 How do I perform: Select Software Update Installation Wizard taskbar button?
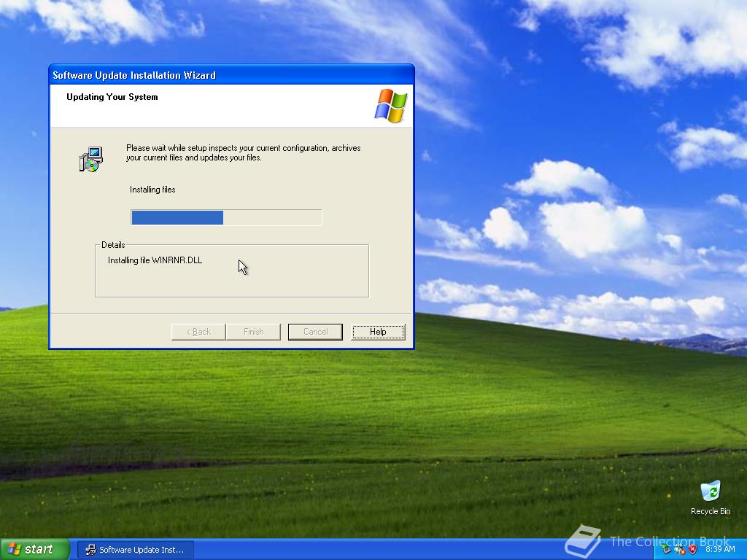tap(136, 550)
